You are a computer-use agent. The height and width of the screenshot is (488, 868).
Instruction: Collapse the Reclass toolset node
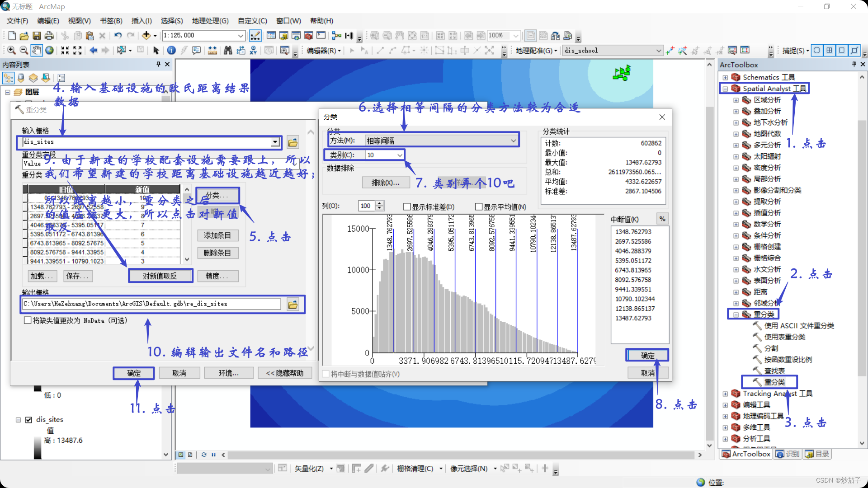pyautogui.click(x=736, y=315)
